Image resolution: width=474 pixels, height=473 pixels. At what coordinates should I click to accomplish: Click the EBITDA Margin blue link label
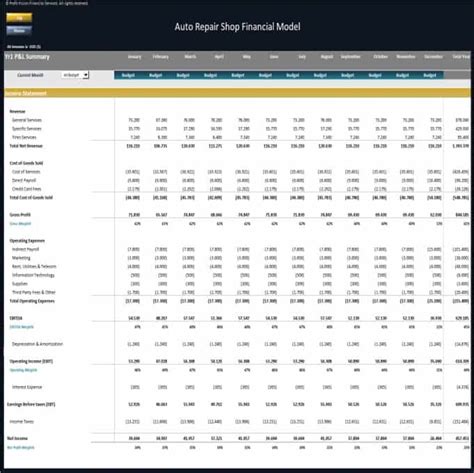[22, 327]
